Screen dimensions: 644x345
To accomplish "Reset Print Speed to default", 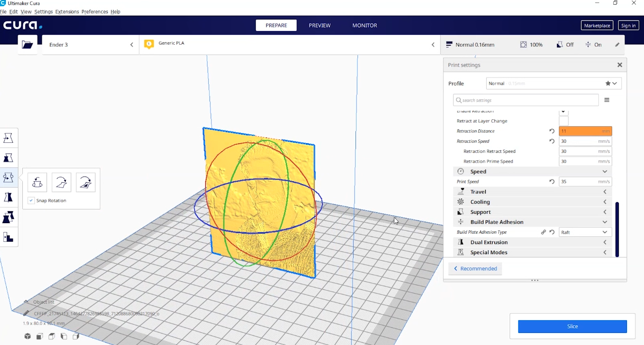I will tap(552, 181).
